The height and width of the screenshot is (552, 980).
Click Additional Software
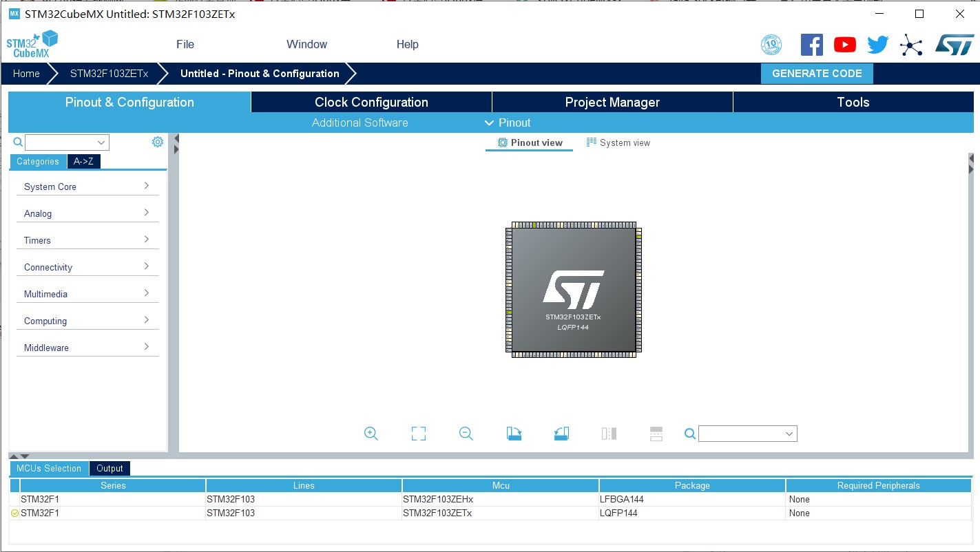point(360,123)
